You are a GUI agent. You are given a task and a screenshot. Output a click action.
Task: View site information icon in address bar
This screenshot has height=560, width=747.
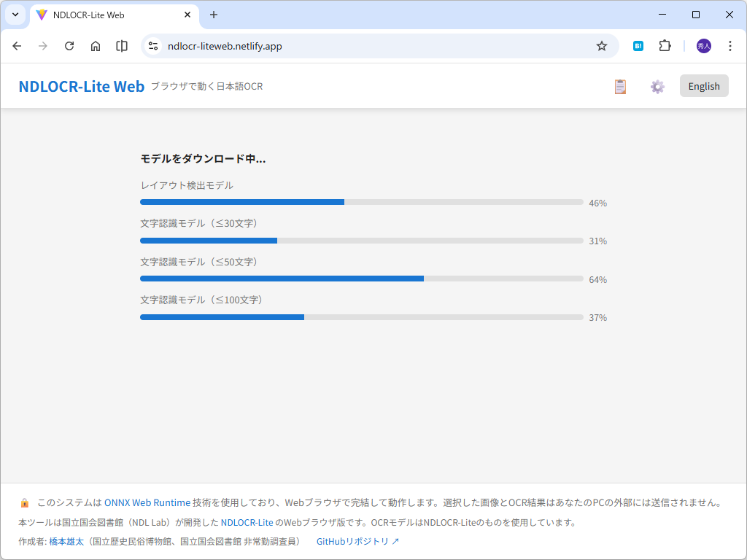(x=152, y=45)
